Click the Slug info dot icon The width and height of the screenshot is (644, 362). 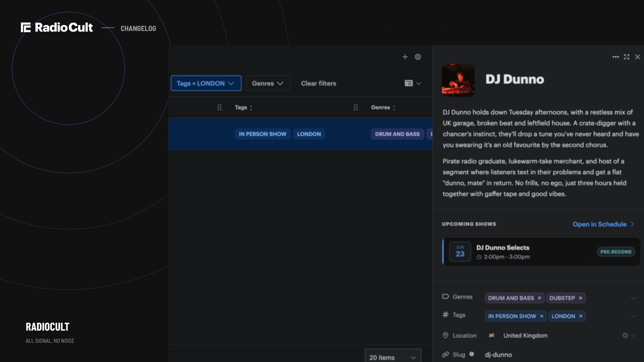471,354
